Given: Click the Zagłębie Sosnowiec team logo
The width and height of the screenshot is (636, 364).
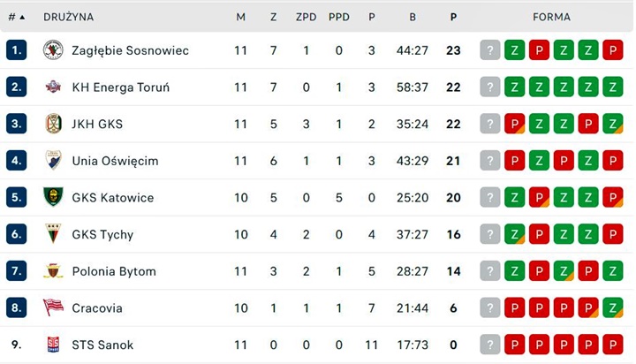Looking at the screenshot, I should (53, 50).
